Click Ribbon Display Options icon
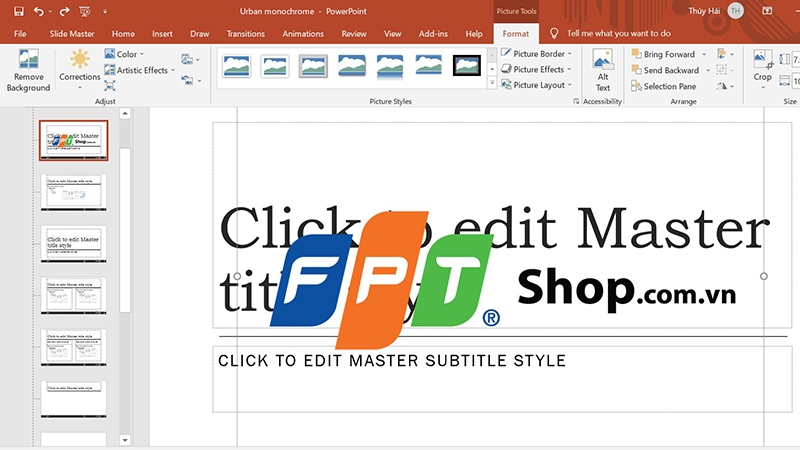The image size is (800, 450). [x=767, y=11]
